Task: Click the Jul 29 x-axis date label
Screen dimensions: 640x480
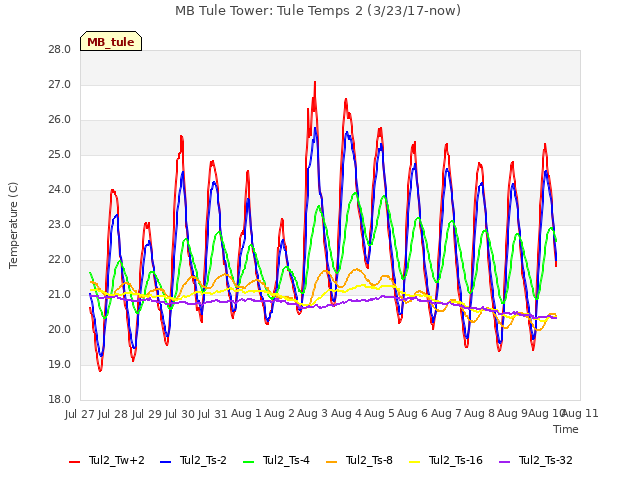Action: pyautogui.click(x=147, y=414)
